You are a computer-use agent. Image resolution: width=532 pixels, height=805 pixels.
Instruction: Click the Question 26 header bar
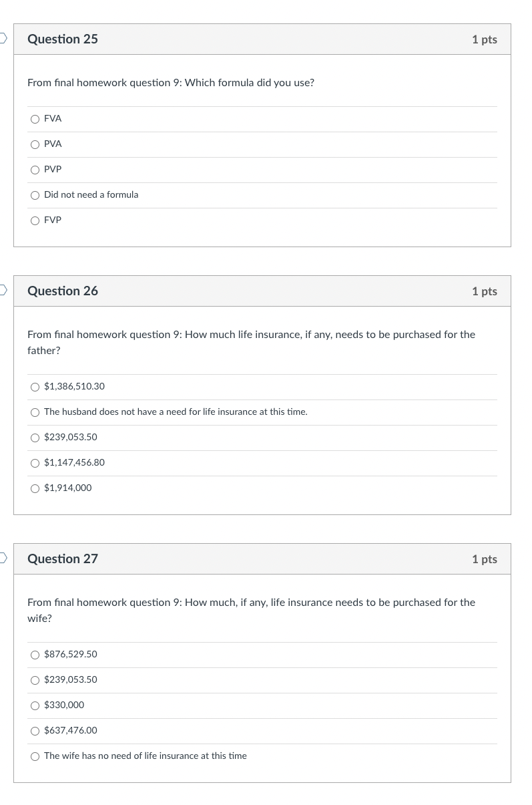[262, 291]
